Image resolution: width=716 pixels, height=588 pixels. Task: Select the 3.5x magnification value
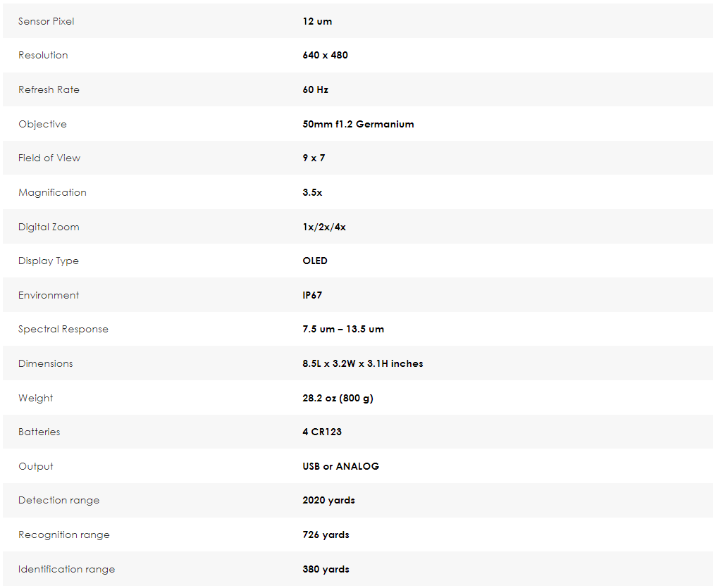tap(312, 192)
